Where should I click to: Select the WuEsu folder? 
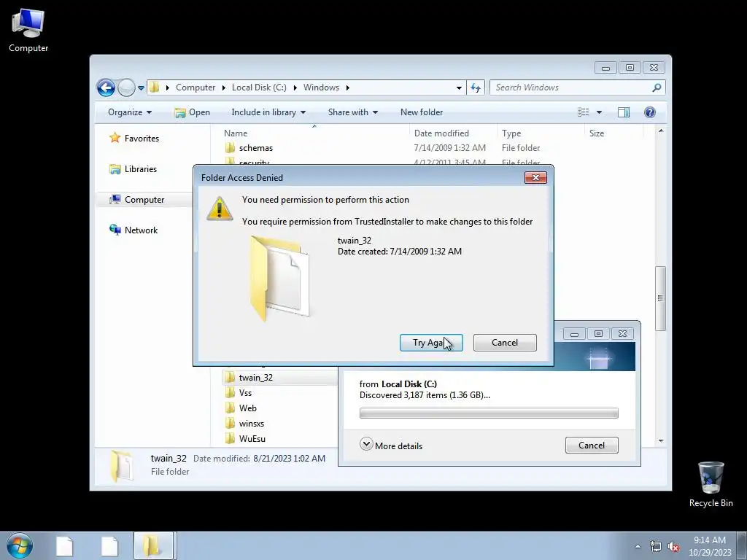[252, 438]
